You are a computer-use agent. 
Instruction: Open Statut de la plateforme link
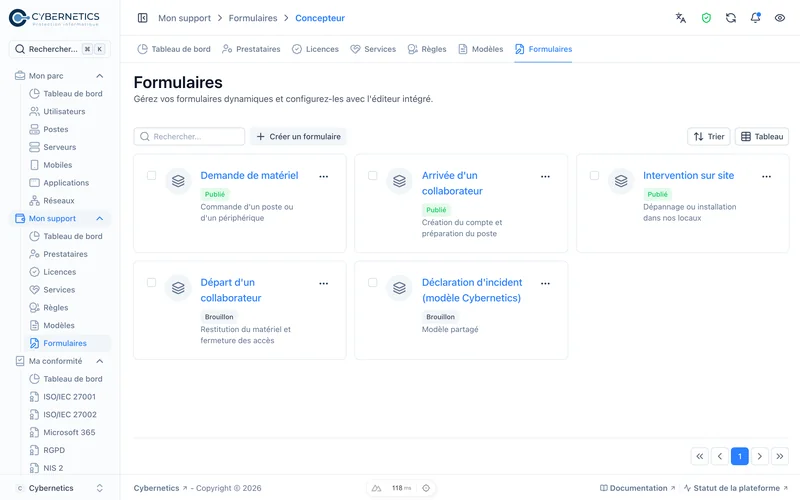(x=736, y=488)
